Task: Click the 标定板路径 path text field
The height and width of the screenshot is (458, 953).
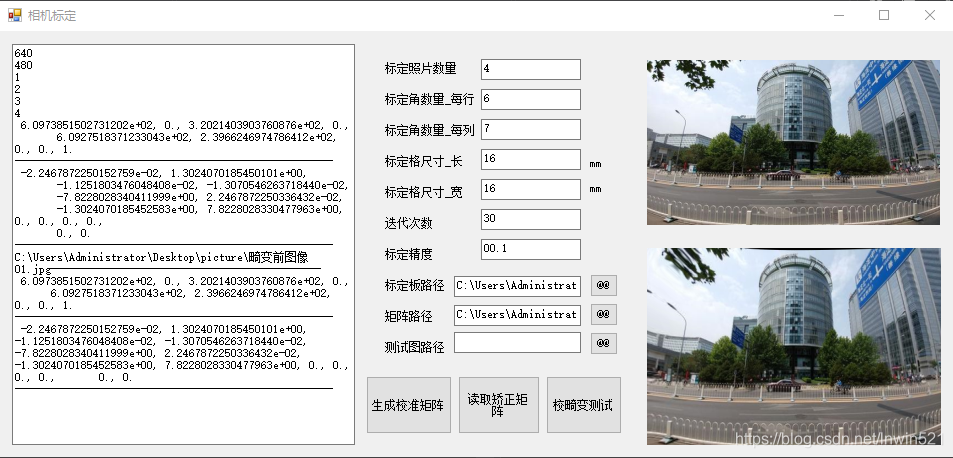Action: coord(517,285)
